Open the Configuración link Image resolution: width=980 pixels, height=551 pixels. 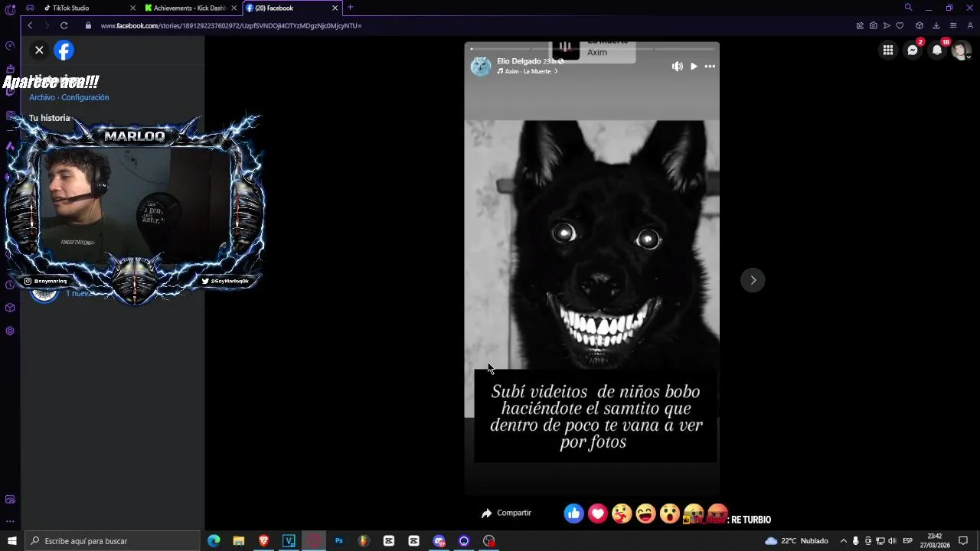click(85, 97)
